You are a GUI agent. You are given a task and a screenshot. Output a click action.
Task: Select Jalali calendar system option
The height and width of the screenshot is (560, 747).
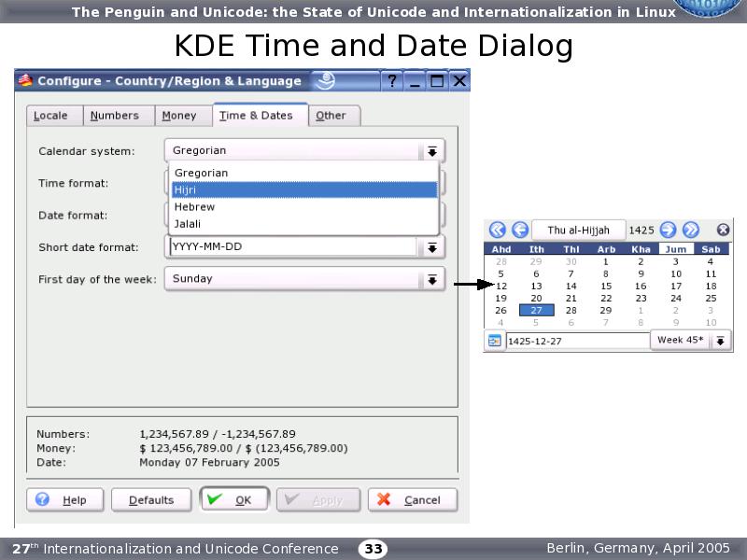click(188, 224)
